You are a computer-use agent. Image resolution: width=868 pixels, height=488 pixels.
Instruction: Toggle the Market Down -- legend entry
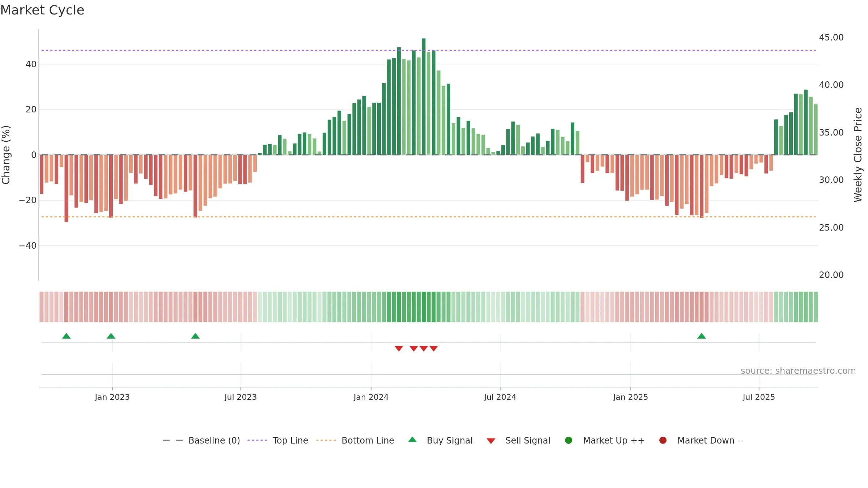701,440
